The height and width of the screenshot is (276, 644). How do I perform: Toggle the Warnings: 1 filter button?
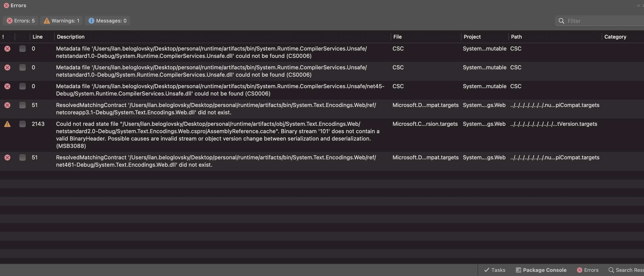(x=61, y=21)
